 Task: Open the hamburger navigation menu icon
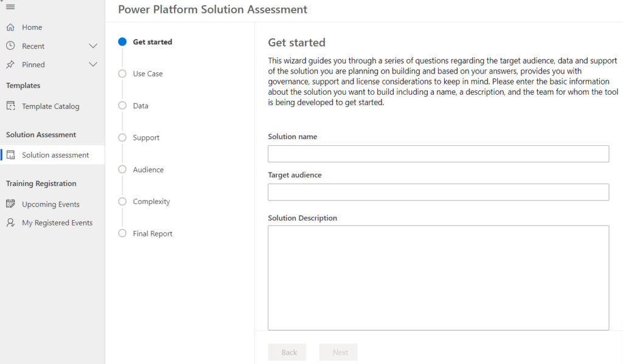(10, 7)
